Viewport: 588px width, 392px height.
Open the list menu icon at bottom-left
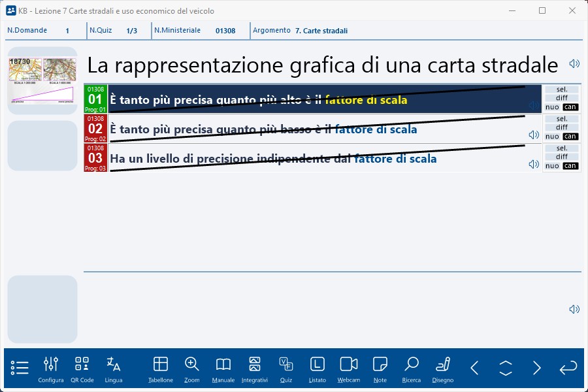(x=20, y=368)
